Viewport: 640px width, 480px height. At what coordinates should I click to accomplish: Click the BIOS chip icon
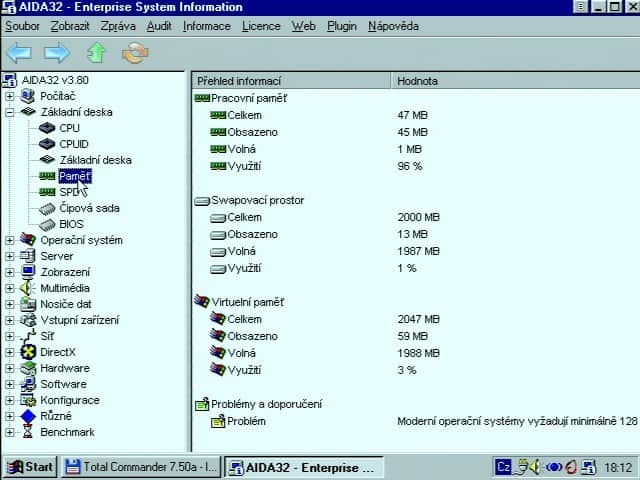click(x=47, y=224)
